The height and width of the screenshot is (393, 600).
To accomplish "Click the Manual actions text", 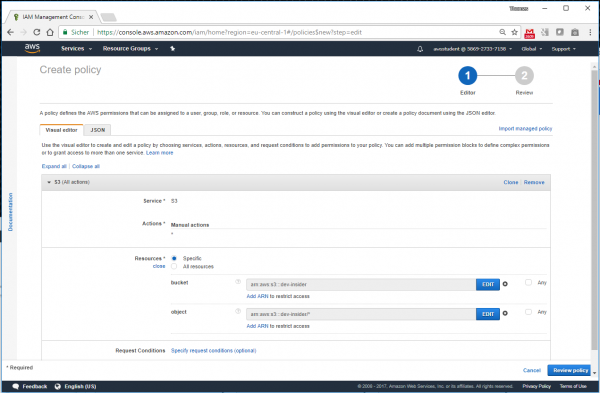I will pos(190,225).
